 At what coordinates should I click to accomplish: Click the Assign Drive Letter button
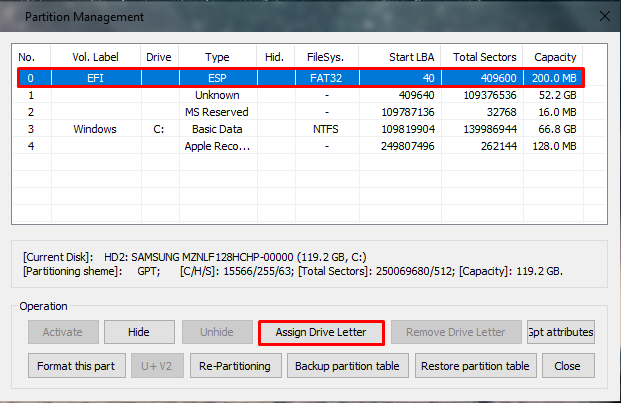(x=319, y=332)
